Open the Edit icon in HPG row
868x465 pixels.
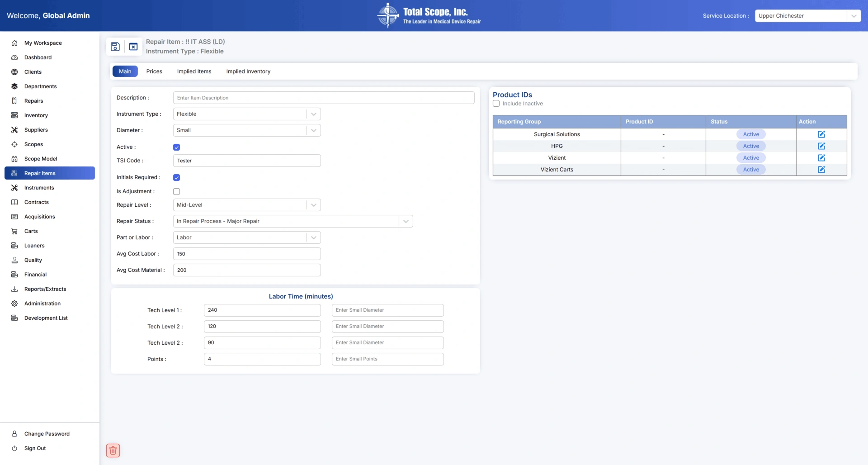(x=821, y=146)
